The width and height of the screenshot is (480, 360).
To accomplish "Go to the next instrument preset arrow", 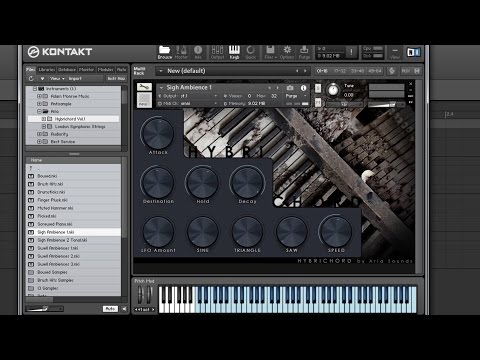I will click(x=277, y=88).
